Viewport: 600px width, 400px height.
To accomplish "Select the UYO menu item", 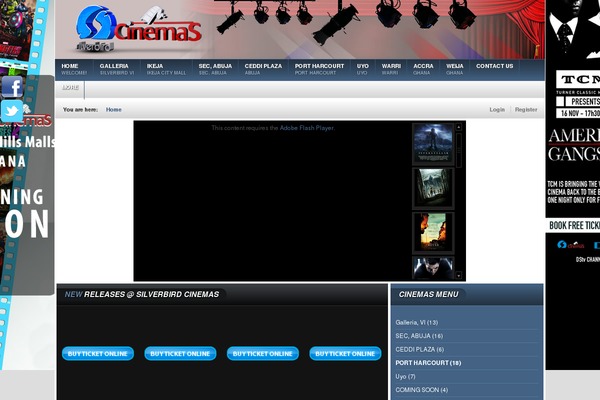I will tap(362, 69).
